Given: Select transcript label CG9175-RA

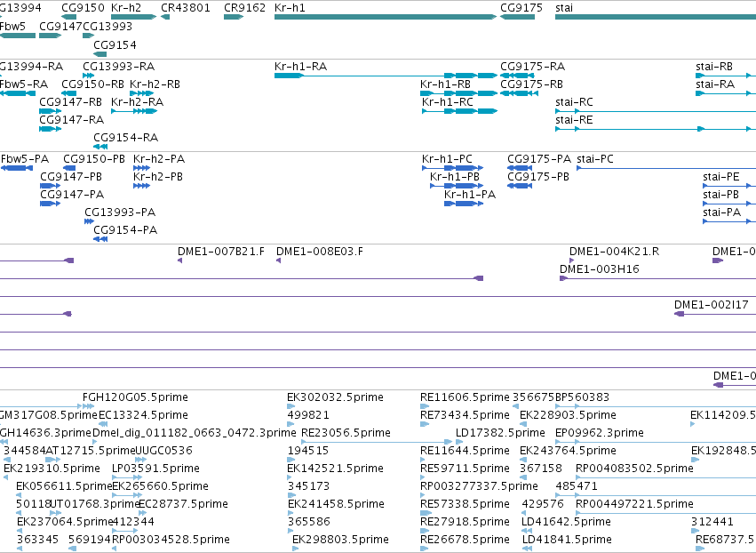Looking at the screenshot, I should tap(532, 66).
